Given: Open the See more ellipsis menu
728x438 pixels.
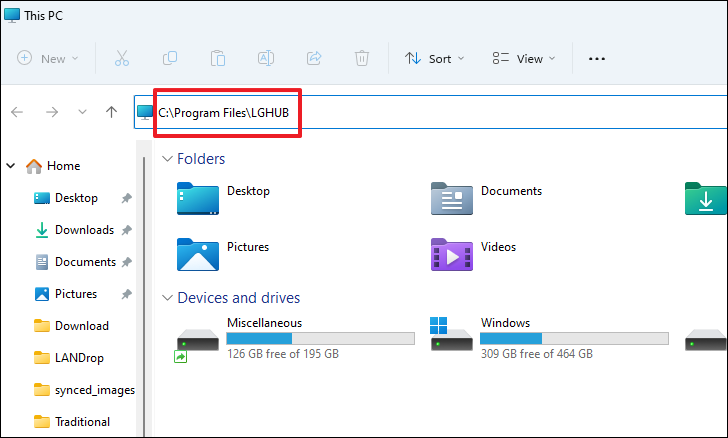Looking at the screenshot, I should [x=597, y=59].
